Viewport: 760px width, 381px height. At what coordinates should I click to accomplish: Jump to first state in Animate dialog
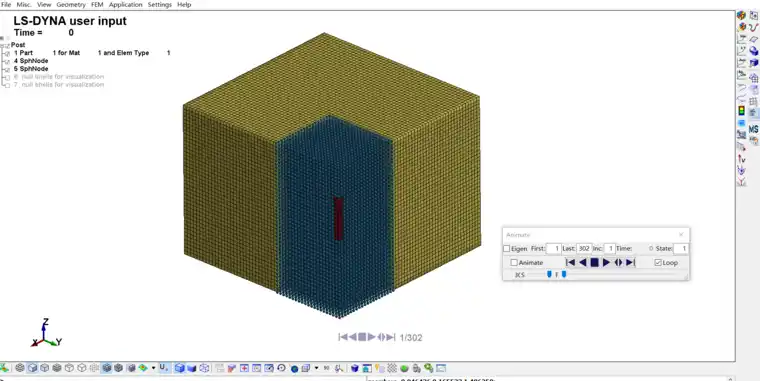tap(570, 263)
